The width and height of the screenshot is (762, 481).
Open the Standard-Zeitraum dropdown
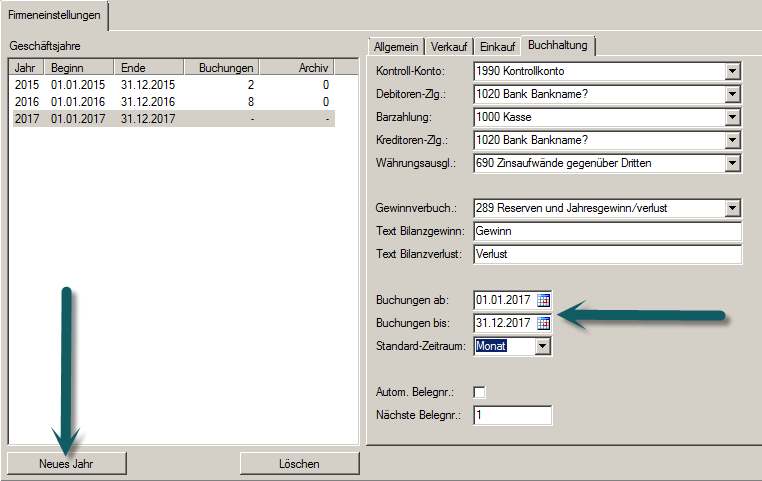[542, 346]
